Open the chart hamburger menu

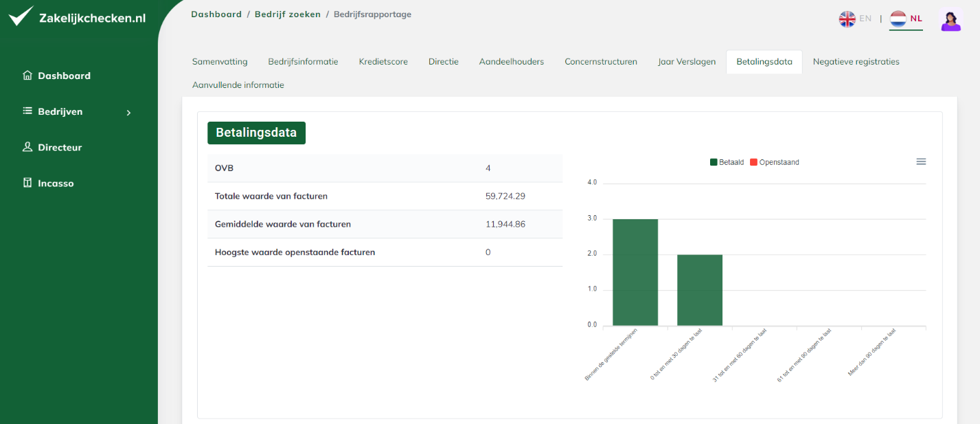point(921,161)
